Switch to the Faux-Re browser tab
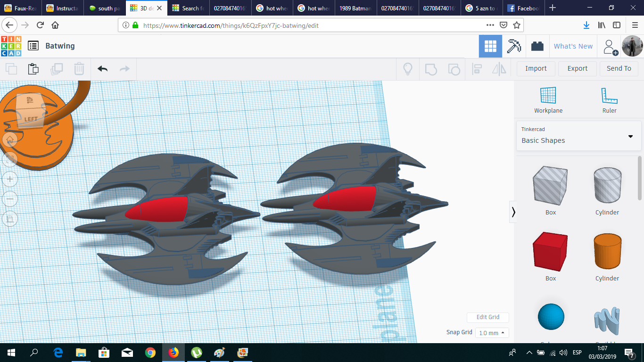This screenshot has height=362, width=644. (x=21, y=8)
